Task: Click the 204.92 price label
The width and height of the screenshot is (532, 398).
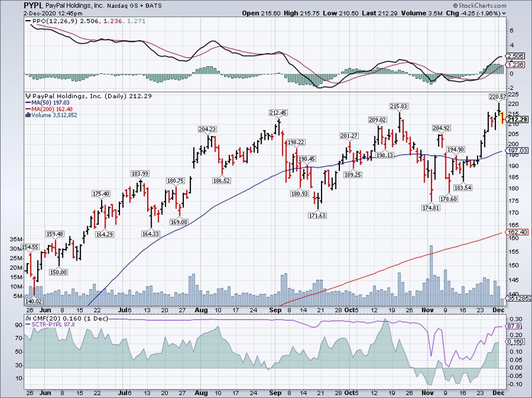Action: 441,128
